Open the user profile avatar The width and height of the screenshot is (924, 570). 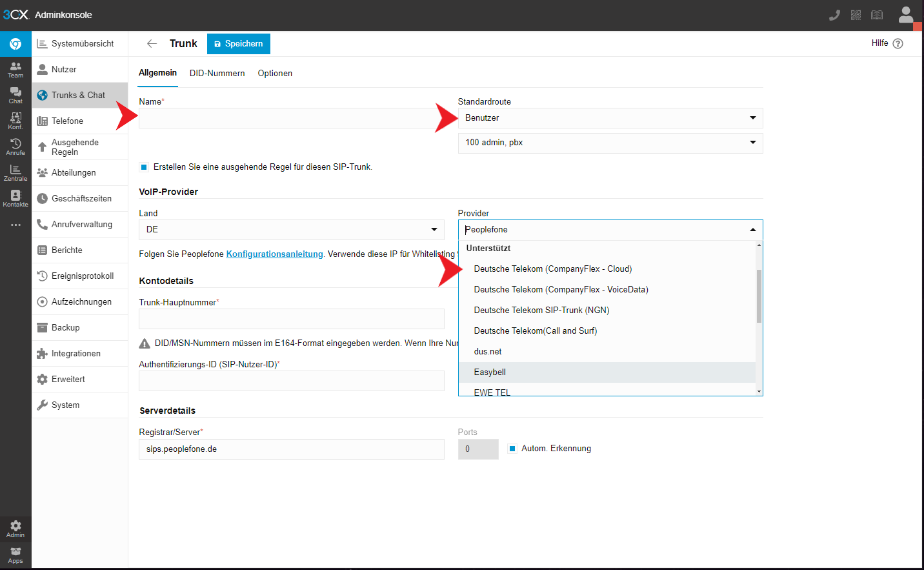[906, 15]
